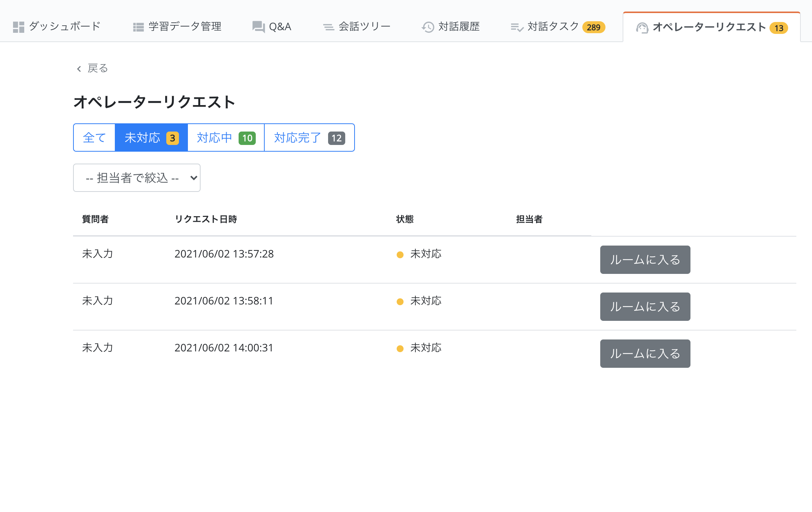Screen dimensions: 812x512
Task: Open the 担当者で絞込 dropdown
Action: tap(137, 178)
